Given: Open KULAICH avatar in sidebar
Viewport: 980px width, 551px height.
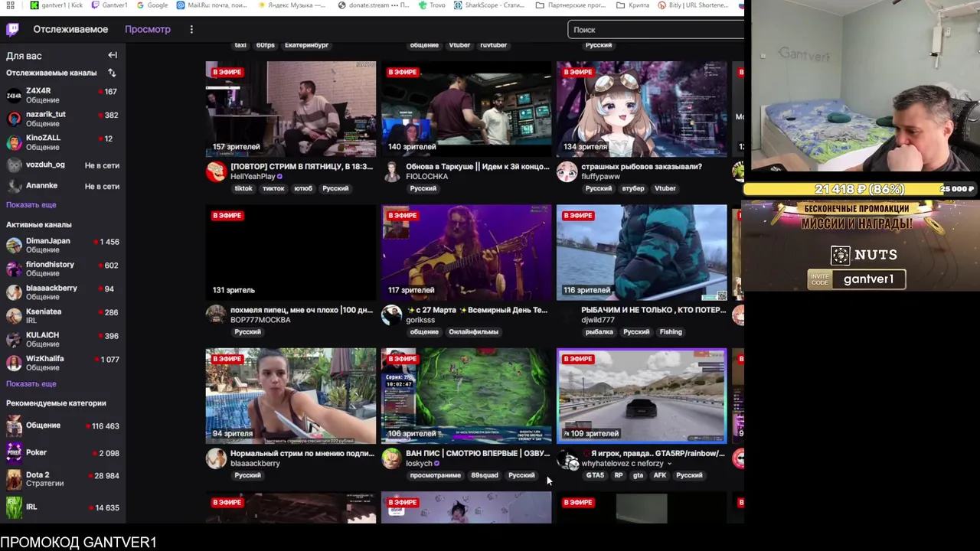Looking at the screenshot, I should [x=14, y=340].
